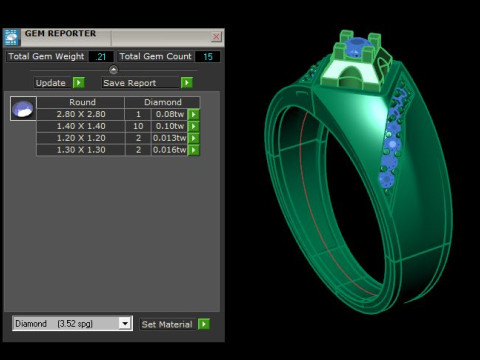Screen dimensions: 480x360
Task: Select the 1.40 X 1.40 size cell
Action: pyautogui.click(x=81, y=126)
